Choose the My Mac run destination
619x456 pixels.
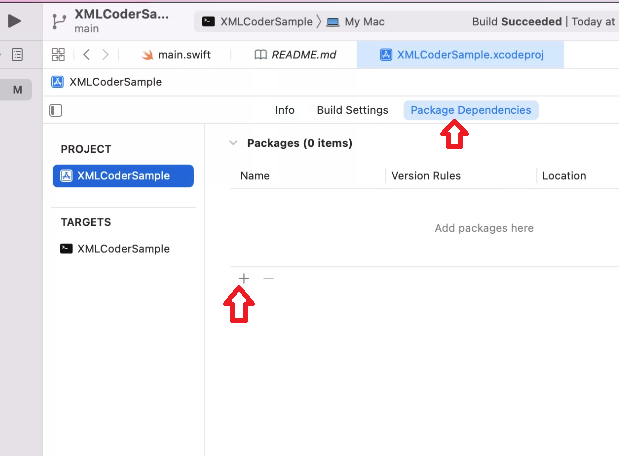355,21
